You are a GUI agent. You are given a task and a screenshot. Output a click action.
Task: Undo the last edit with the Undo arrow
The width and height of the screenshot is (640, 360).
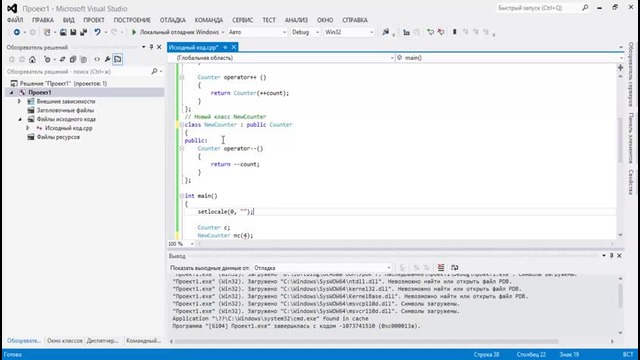97,32
